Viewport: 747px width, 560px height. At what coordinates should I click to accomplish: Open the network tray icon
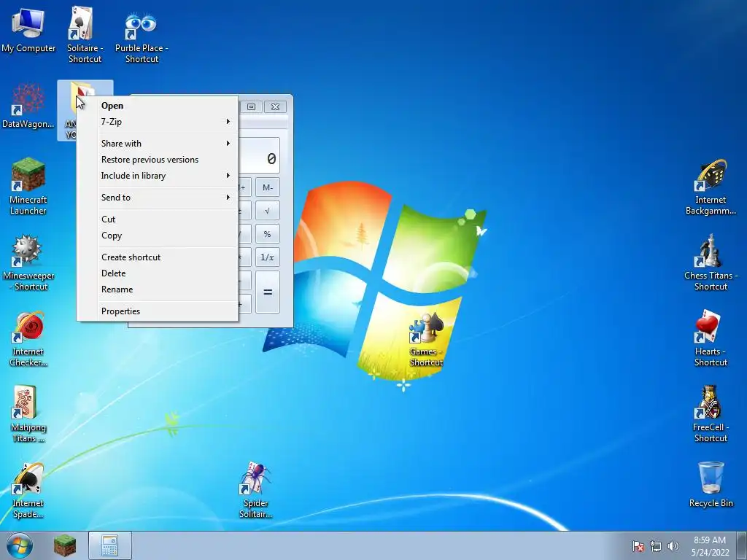(x=656, y=546)
